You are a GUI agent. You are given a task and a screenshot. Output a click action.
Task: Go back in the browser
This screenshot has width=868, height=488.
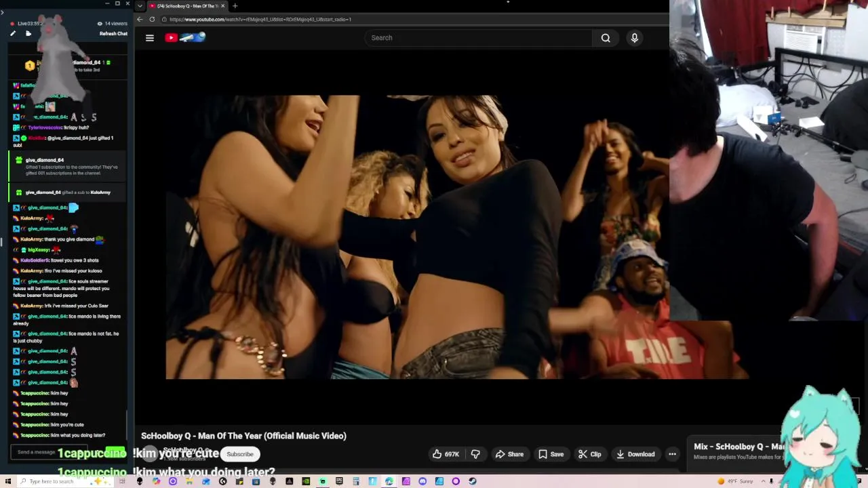pyautogui.click(x=140, y=19)
